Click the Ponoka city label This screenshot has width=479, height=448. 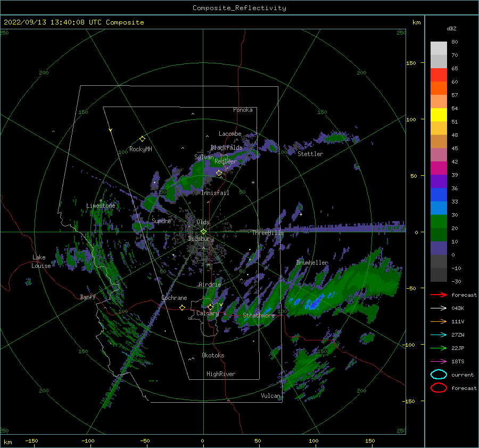243,110
